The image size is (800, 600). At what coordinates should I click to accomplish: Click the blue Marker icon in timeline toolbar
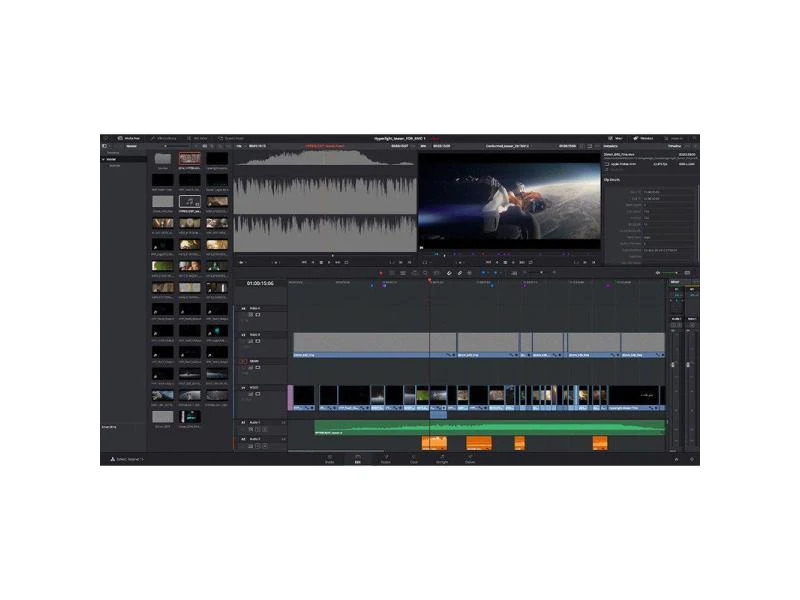coord(495,273)
